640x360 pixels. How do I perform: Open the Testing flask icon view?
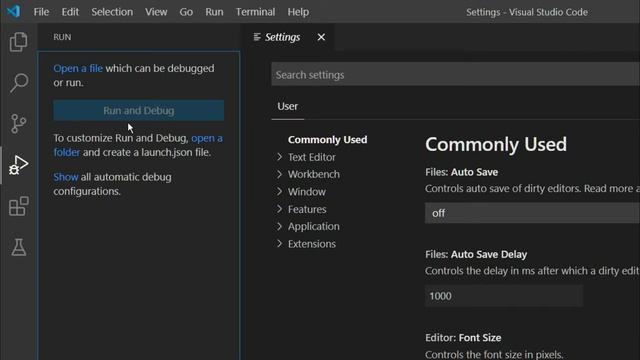(x=18, y=247)
